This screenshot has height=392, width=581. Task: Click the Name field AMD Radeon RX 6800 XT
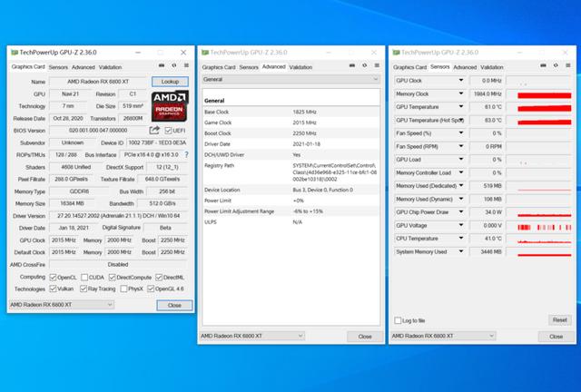coord(98,82)
